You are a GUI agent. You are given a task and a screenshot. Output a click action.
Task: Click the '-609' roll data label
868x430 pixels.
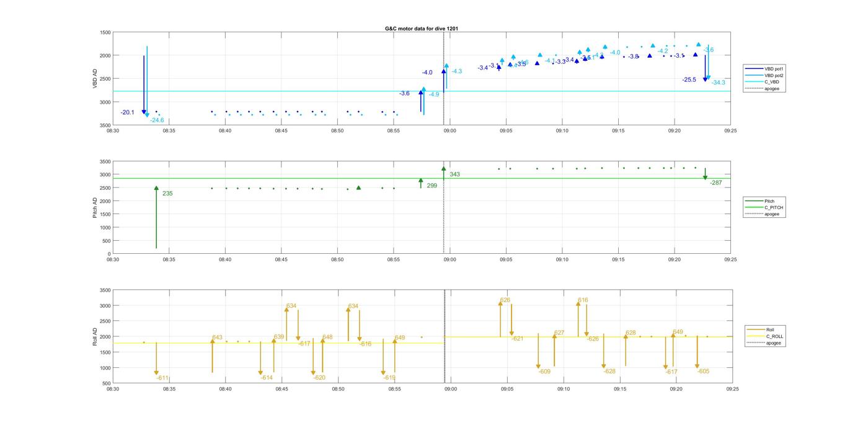544,372
